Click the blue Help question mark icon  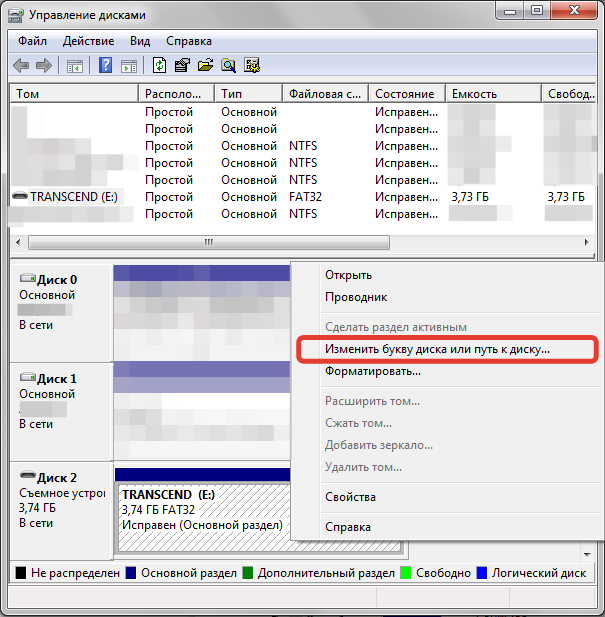click(105, 66)
